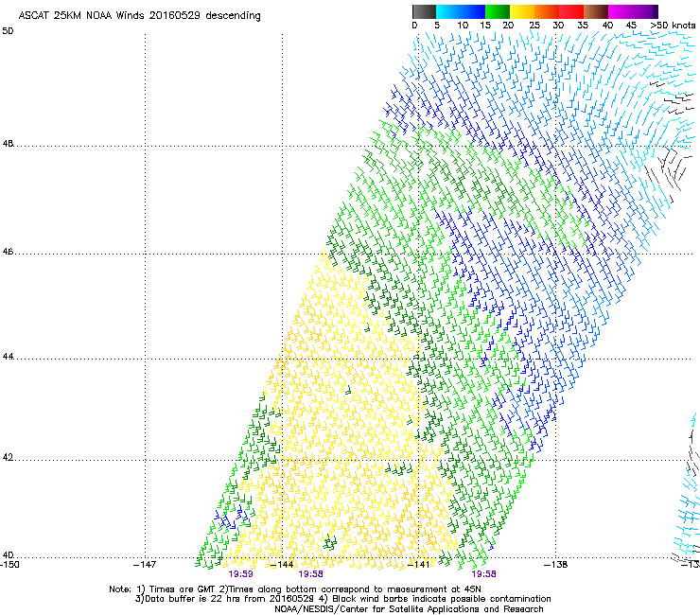Click longitude label -144
Viewport: 700px width, 615px height.
pos(282,565)
